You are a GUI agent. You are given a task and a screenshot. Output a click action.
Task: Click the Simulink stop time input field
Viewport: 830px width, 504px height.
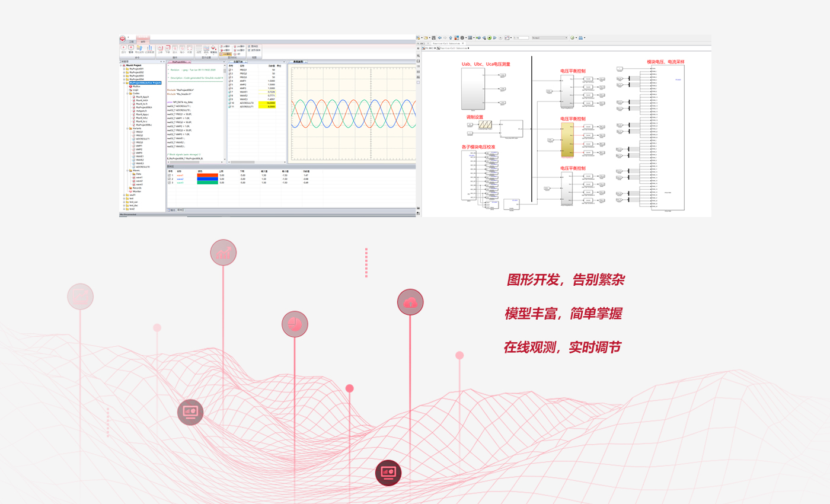click(x=521, y=38)
